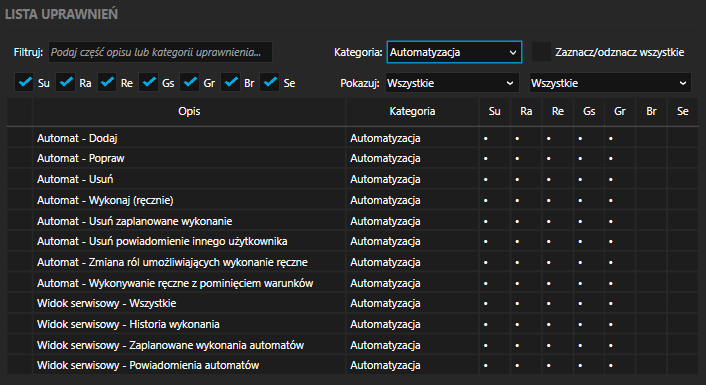Image resolution: width=706 pixels, height=385 pixels.
Task: Select 'Automat - Zmiana ról umożliwiających wykonanie ręczne'
Action: coord(353,262)
